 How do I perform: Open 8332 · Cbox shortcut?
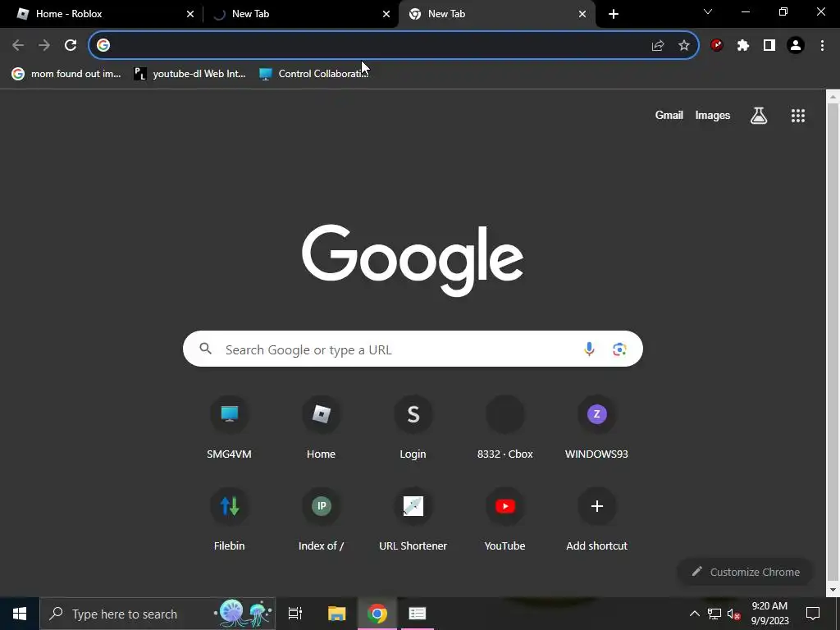click(x=504, y=427)
